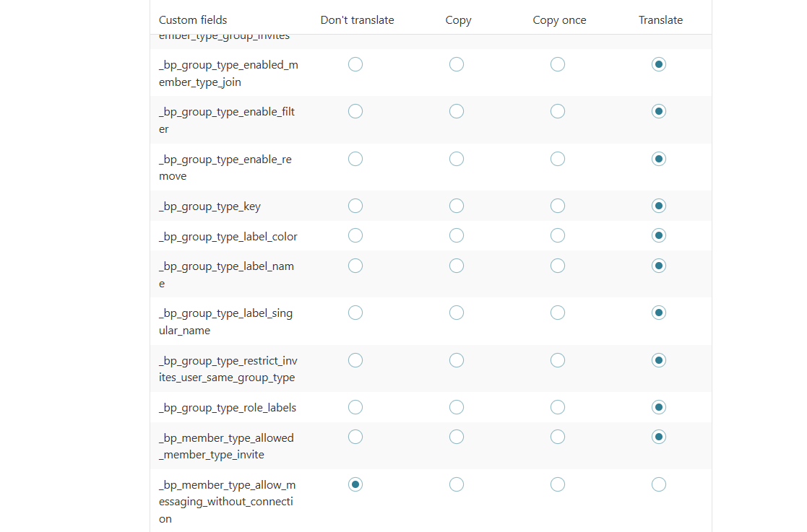Choose Copy for _bp_group_type_restrict_invites_user_same_group_type
Screen dimensions: 807x532
coord(457,360)
